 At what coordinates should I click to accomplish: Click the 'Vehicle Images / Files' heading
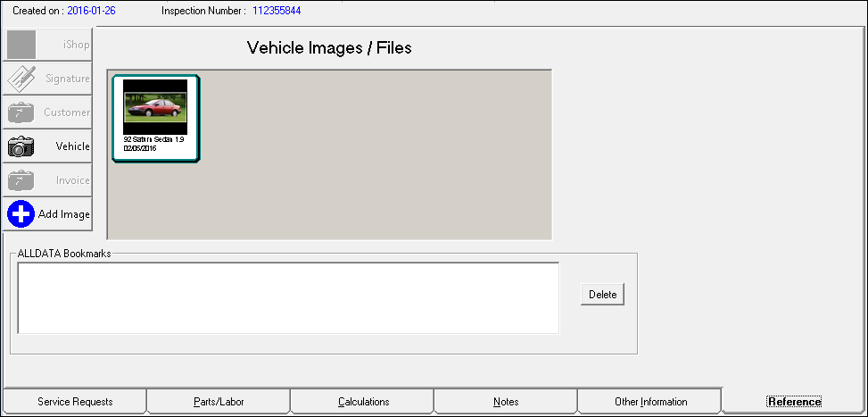(329, 48)
